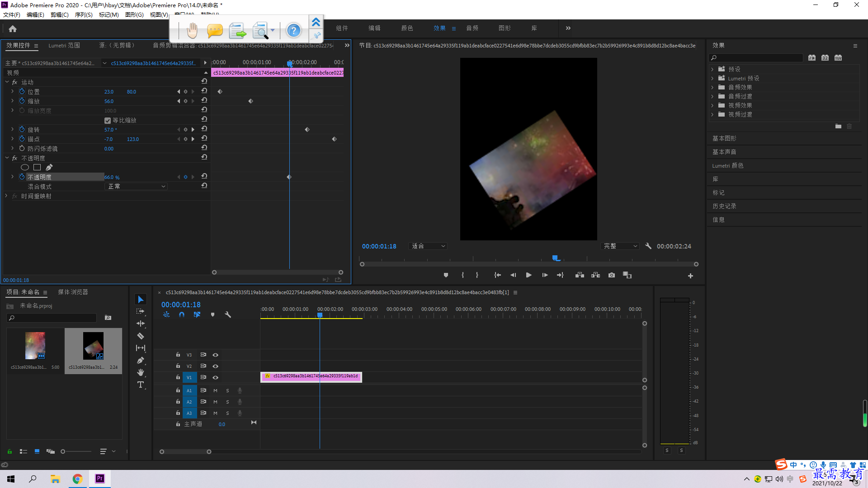The image size is (868, 488).
Task: Expand the 时间重映射 effect section
Action: [6, 196]
